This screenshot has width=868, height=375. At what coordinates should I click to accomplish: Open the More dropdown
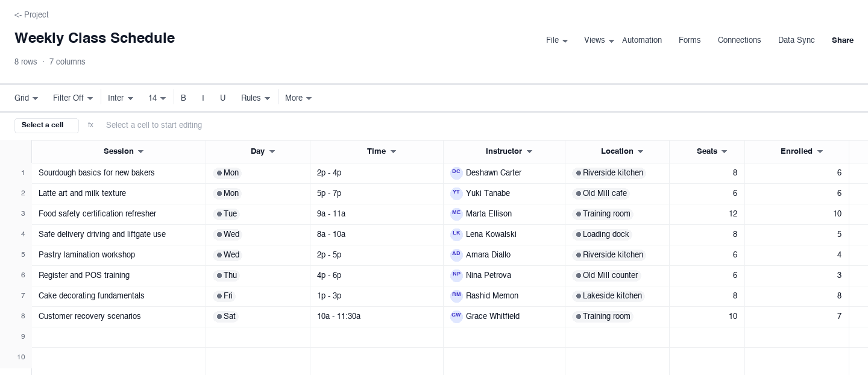[298, 98]
